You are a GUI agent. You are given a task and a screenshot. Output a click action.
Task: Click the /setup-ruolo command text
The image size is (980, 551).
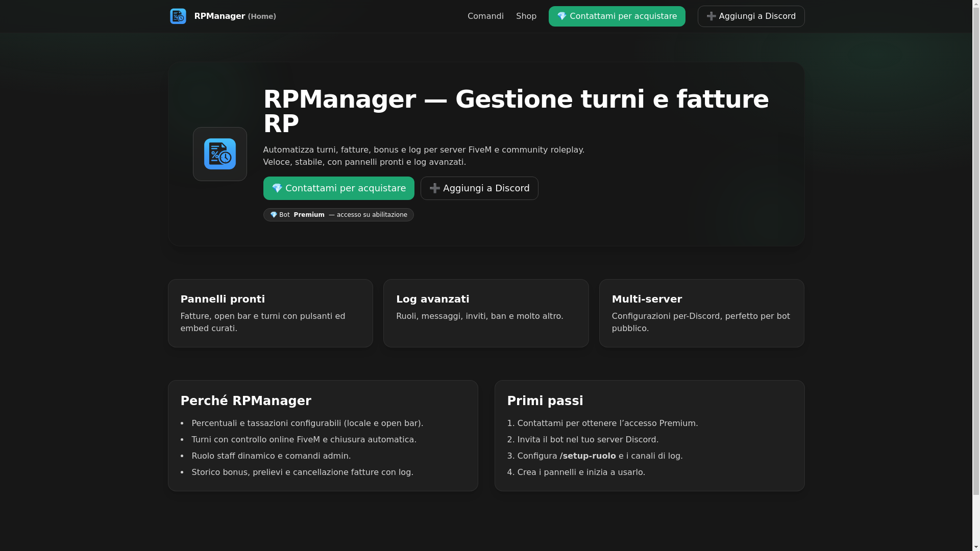[587, 456]
